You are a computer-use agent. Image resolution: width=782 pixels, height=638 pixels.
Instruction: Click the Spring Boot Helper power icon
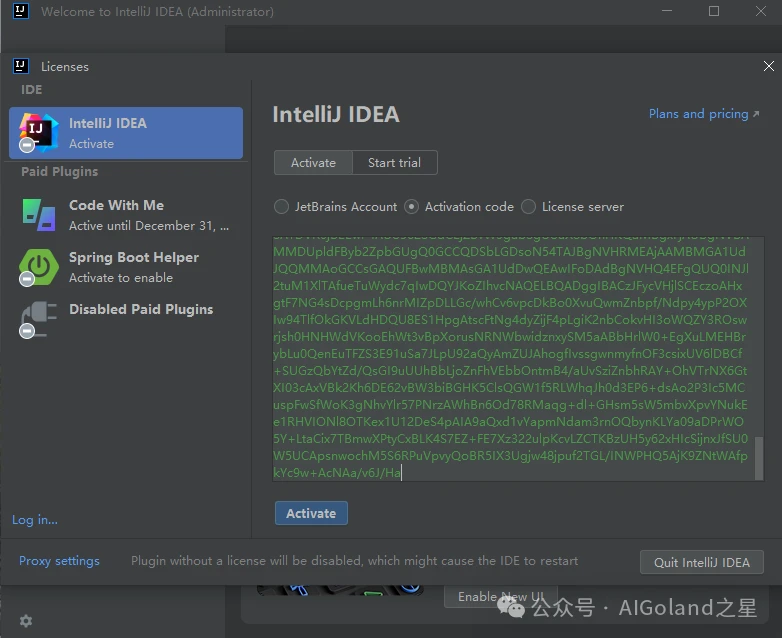pos(38,267)
